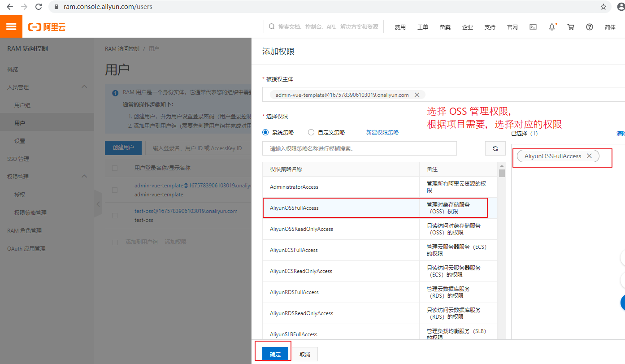The width and height of the screenshot is (625, 364).
Task: Check the bottom 添加到用户组 row checkbox
Action: click(115, 242)
